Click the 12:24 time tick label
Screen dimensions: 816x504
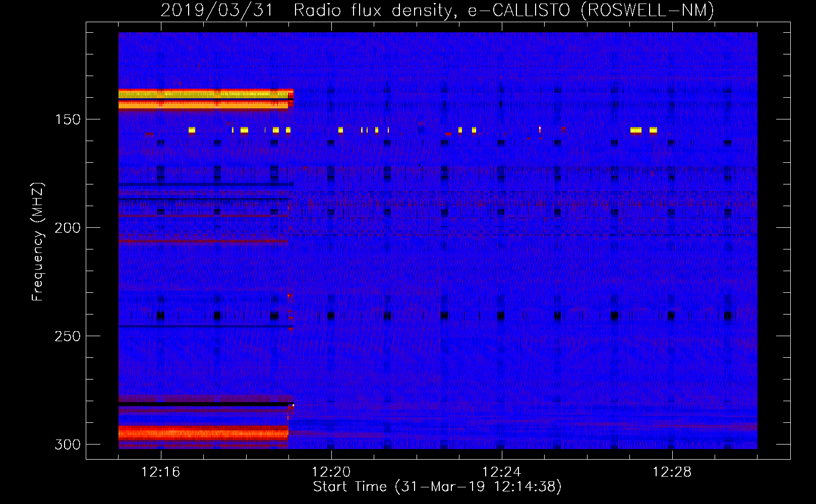pyautogui.click(x=501, y=472)
